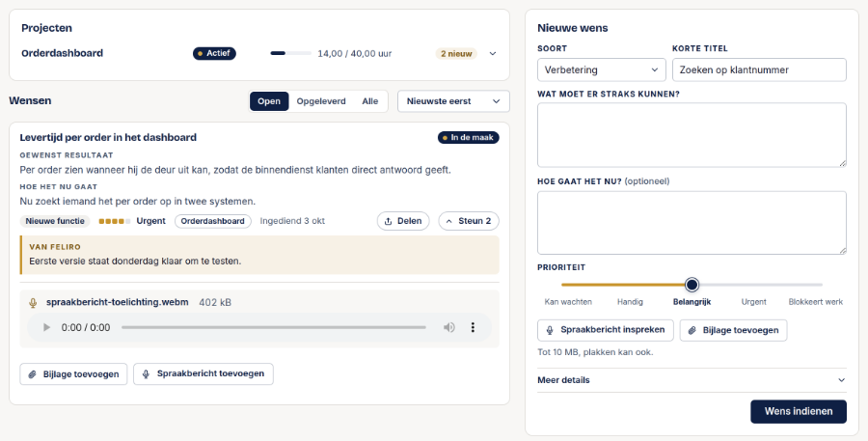This screenshot has height=441, width=868.
Task: Switch to the Open filter tab
Action: pyautogui.click(x=269, y=101)
